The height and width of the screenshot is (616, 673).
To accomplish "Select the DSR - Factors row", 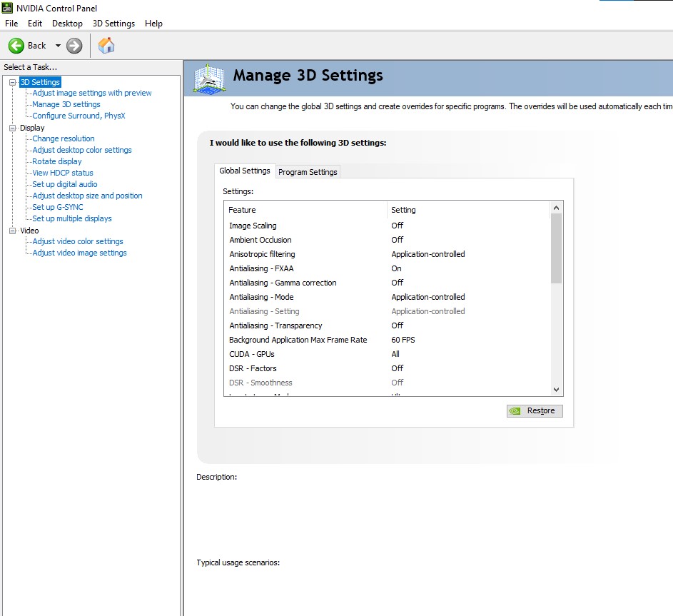I will pos(387,368).
